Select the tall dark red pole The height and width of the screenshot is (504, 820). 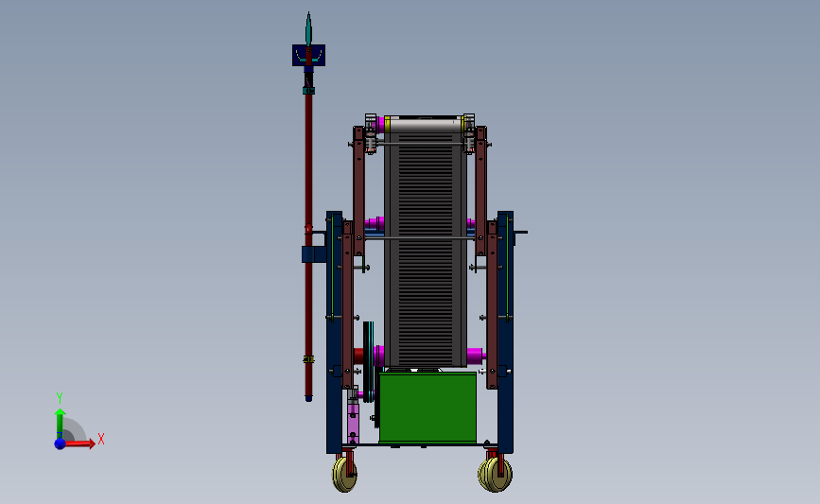point(308,246)
